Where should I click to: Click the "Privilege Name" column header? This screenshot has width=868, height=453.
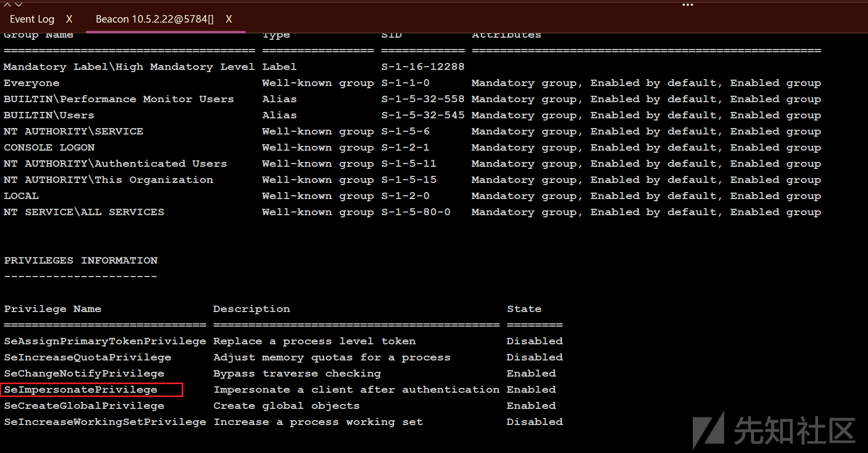[53, 309]
